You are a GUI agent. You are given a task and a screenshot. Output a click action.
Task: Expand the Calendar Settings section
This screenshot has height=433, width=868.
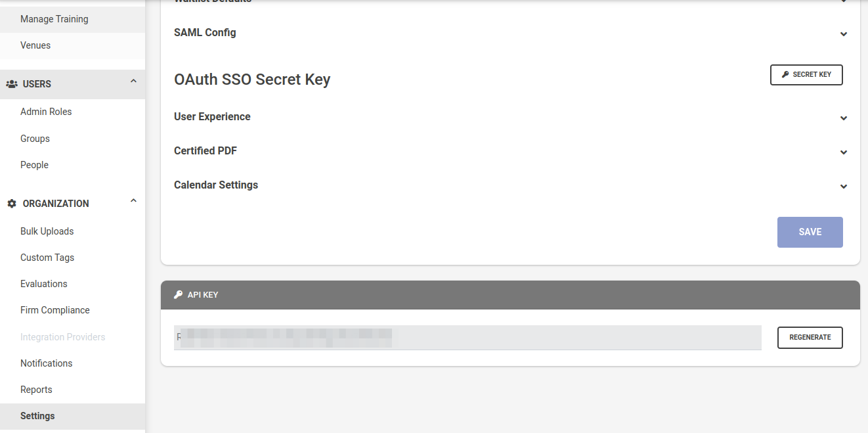pos(844,187)
